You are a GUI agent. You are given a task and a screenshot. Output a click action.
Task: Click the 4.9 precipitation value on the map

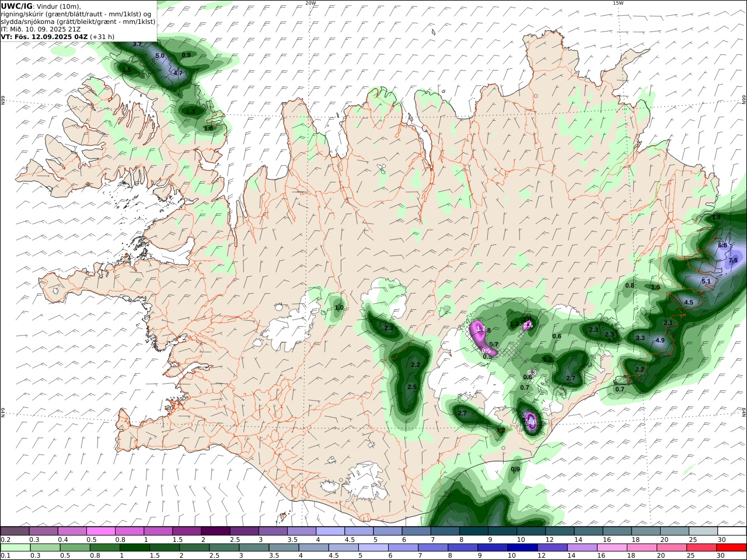[659, 340]
